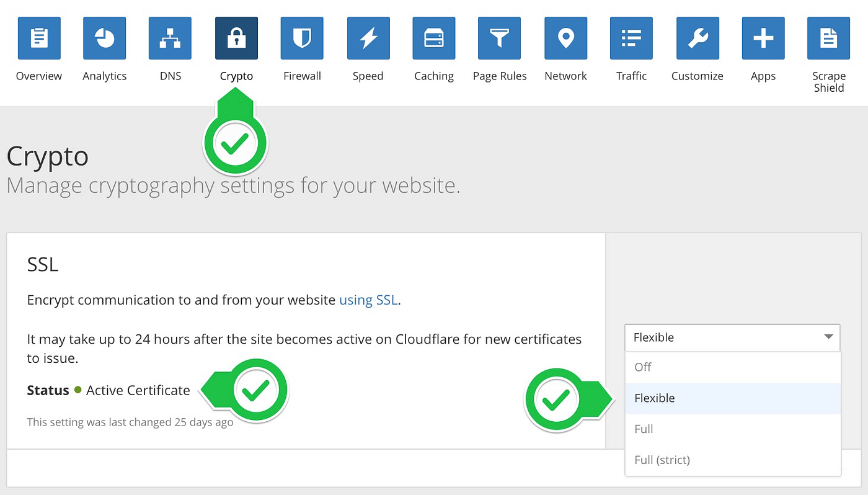Image resolution: width=868 pixels, height=495 pixels.
Task: Click the Active Certificate status indicator
Action: click(138, 390)
